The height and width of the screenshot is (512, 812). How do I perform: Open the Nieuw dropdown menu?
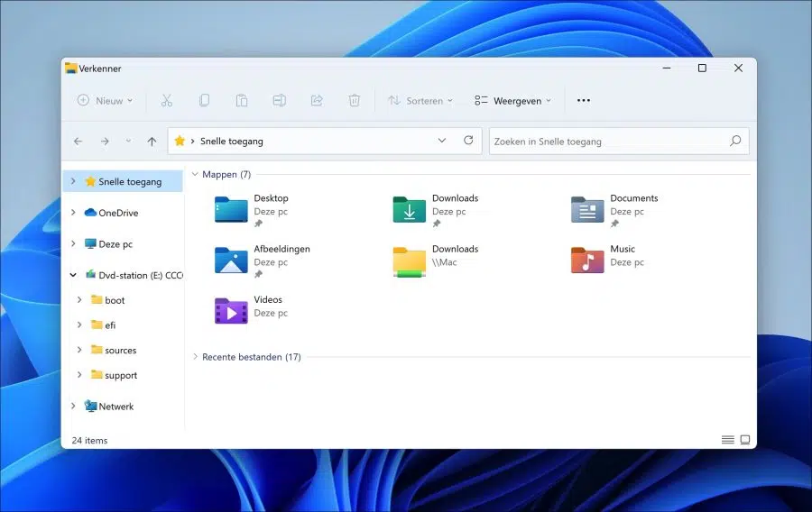pos(106,100)
